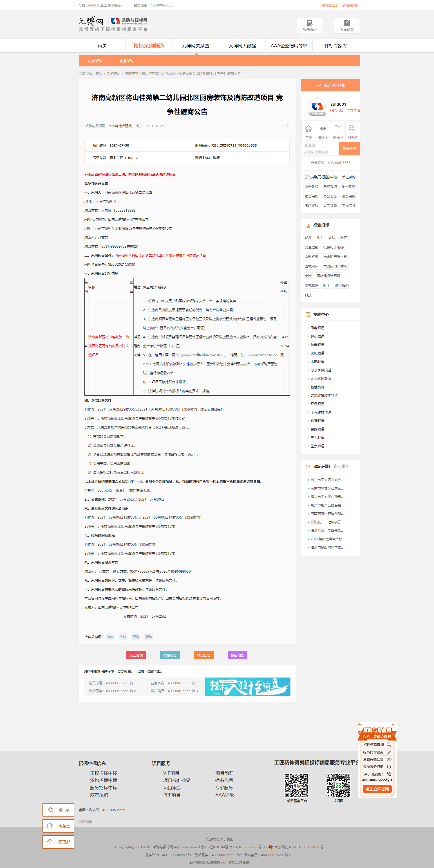
Task: Click the 元博网 calligraphy logo
Action: (91, 21)
